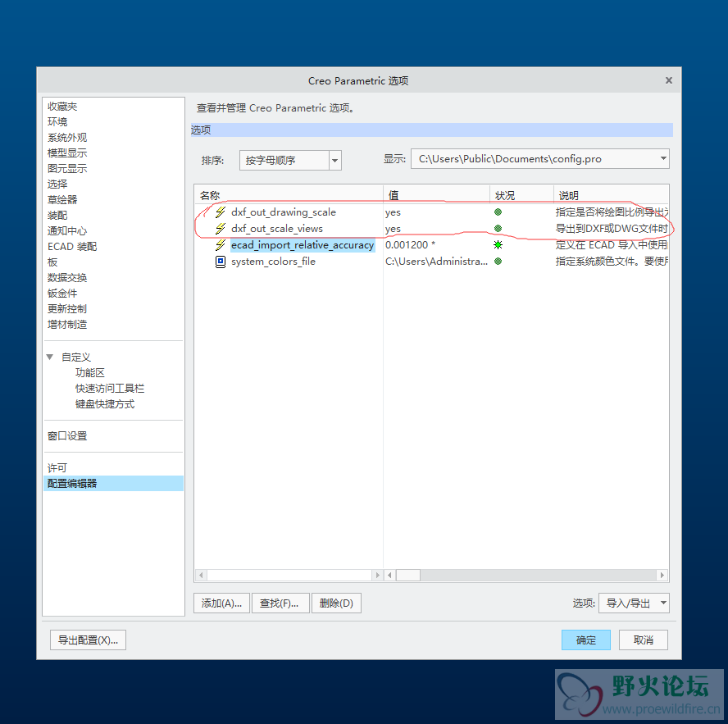
Task: Collapse the 自定义 tree section
Action: (50, 357)
